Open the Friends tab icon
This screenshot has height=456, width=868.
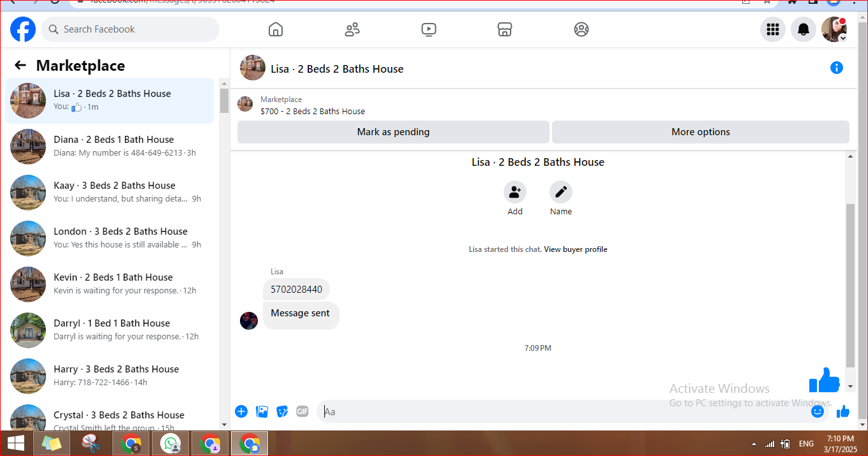coord(352,29)
